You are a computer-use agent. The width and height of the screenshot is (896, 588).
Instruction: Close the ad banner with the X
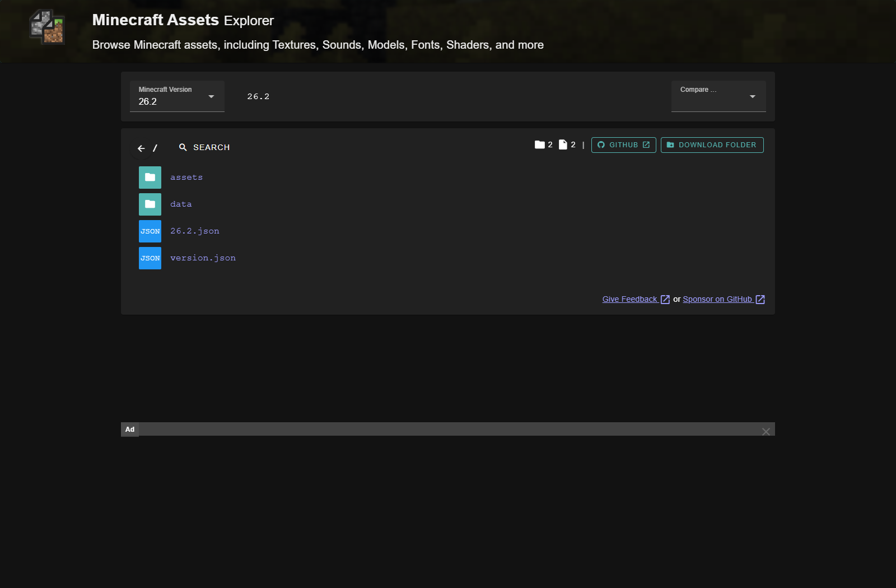click(766, 431)
